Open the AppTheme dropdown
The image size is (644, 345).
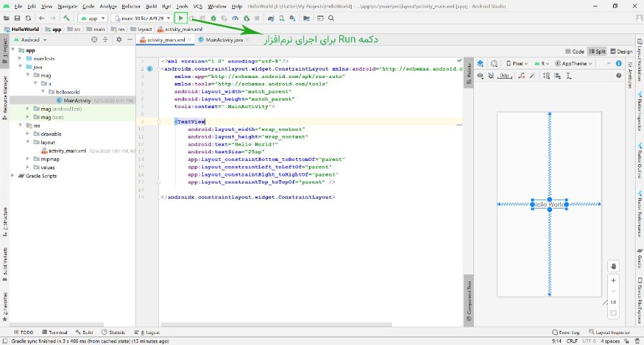point(573,64)
